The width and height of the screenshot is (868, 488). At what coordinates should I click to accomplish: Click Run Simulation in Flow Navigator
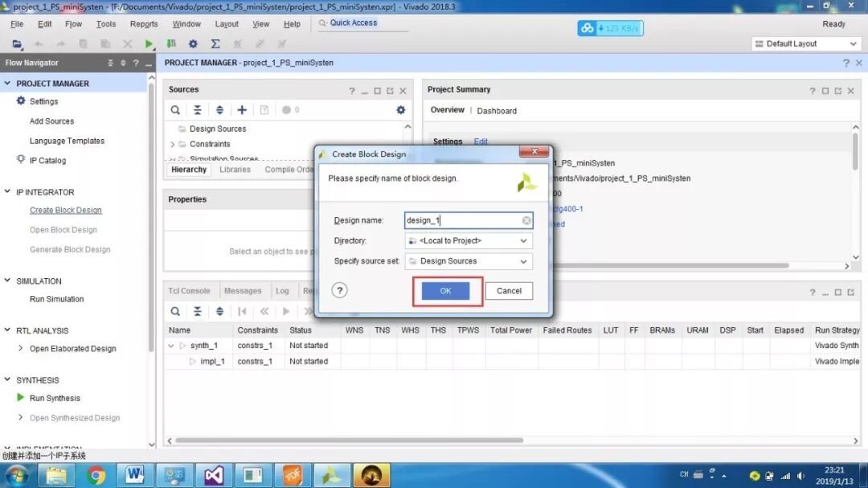pos(56,299)
